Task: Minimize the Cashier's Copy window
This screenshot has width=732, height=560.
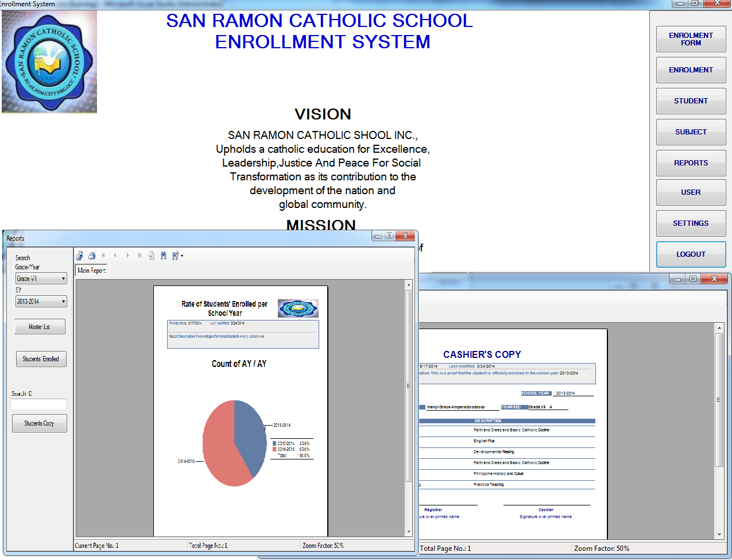Action: pyautogui.click(x=678, y=279)
